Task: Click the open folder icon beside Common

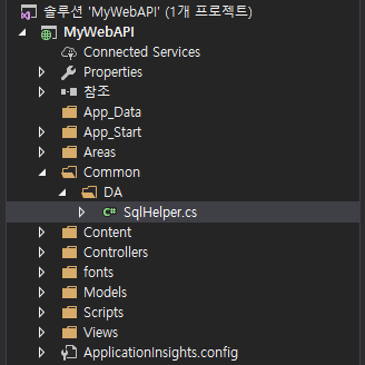Action: (69, 172)
